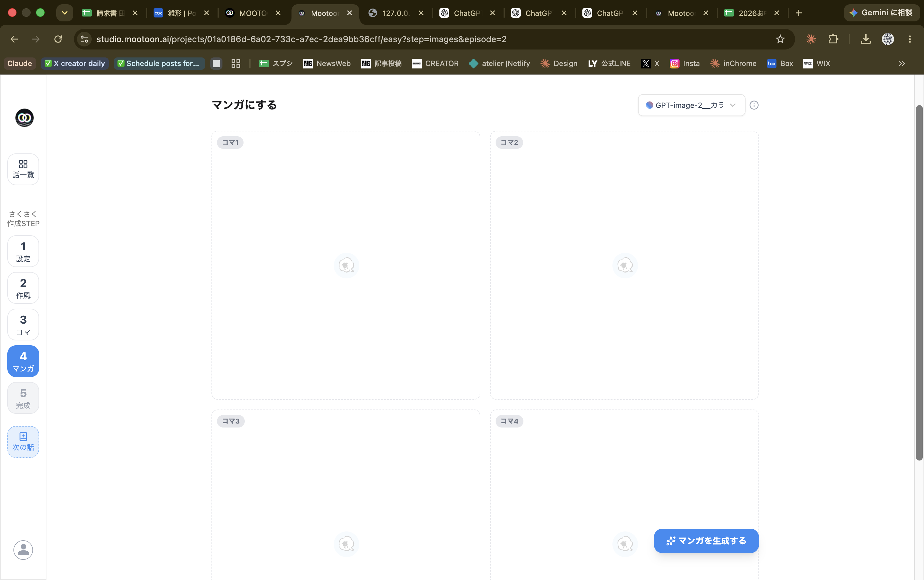Go back with browser back arrow
Viewport: 924px width, 580px height.
tap(14, 39)
